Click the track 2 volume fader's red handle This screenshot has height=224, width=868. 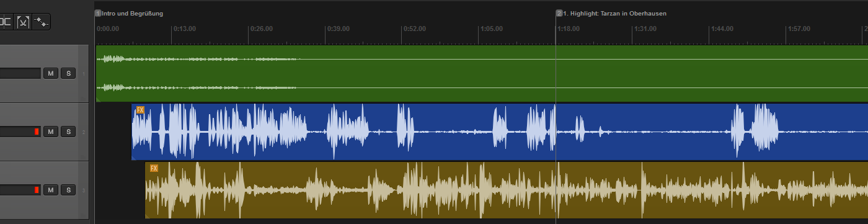tap(37, 132)
